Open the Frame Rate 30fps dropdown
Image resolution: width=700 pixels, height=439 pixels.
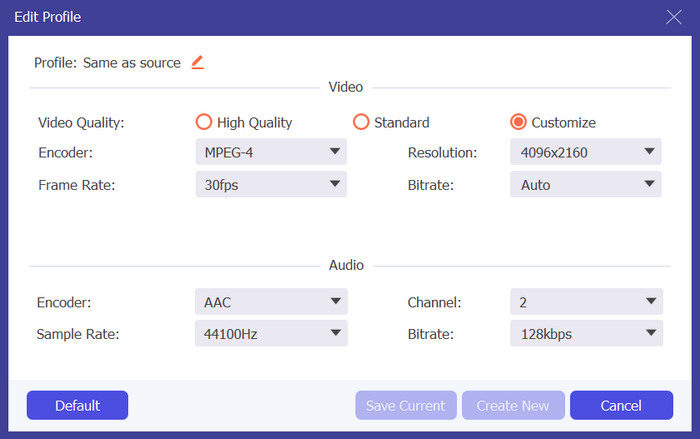coord(271,184)
